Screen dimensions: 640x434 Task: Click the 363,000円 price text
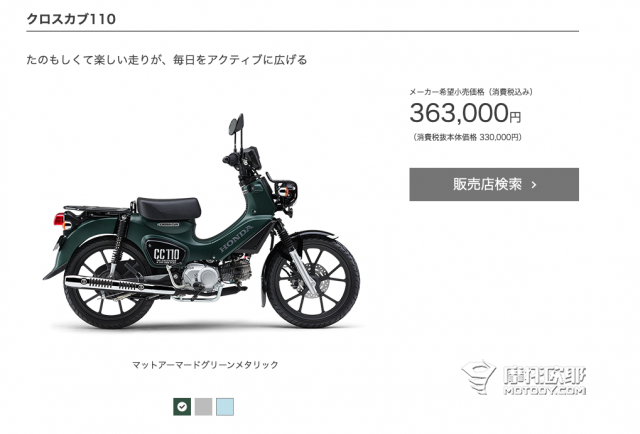(x=465, y=113)
